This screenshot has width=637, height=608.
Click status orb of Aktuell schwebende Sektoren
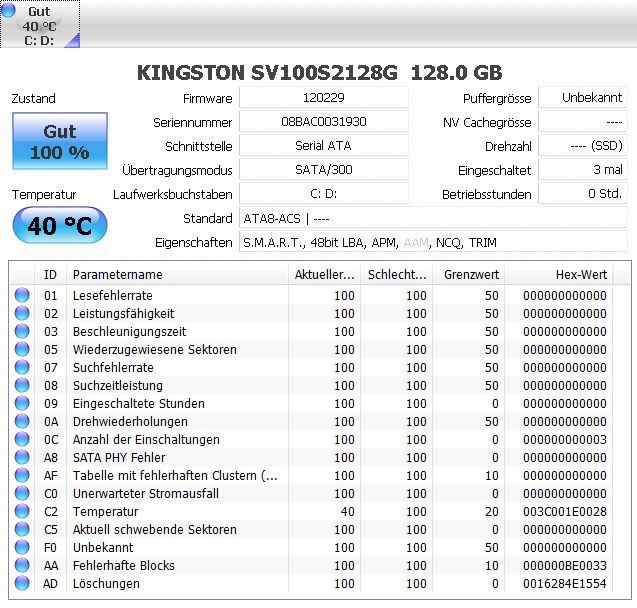22,529
